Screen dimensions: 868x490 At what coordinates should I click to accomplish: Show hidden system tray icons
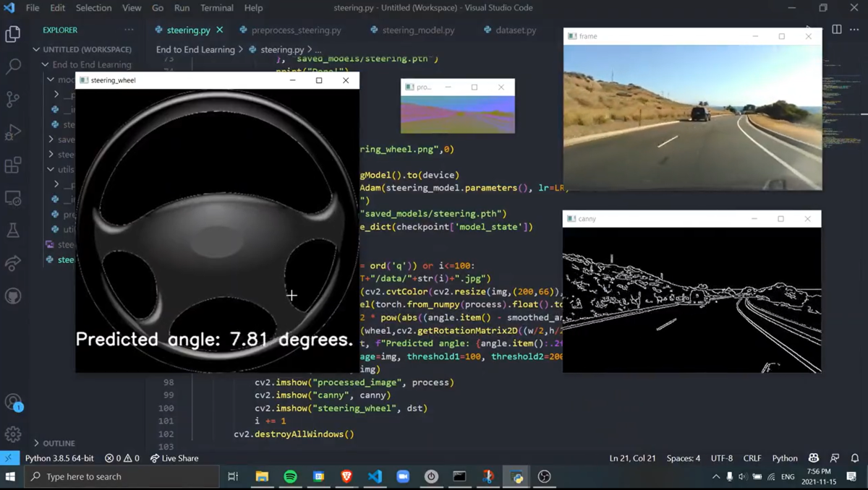[716, 477]
